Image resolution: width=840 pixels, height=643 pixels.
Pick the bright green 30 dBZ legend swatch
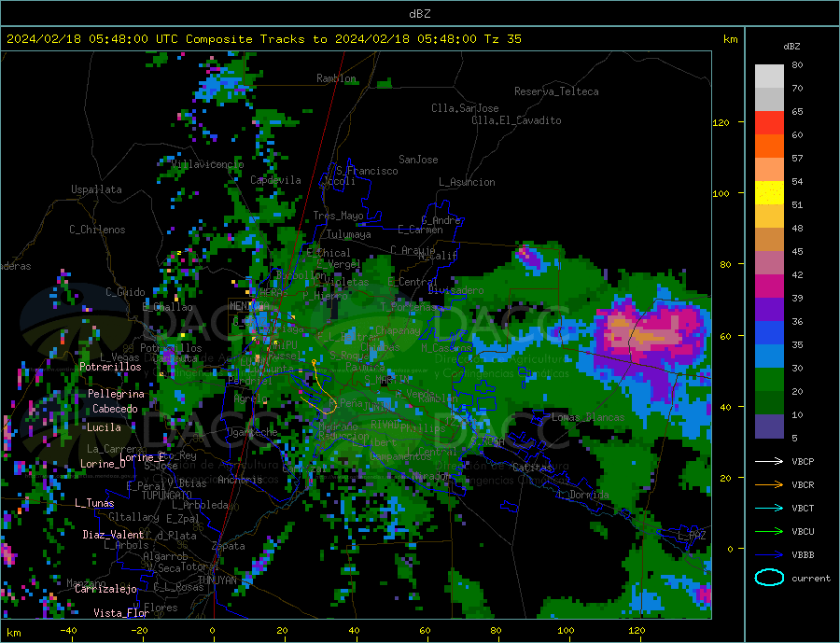[769, 380]
